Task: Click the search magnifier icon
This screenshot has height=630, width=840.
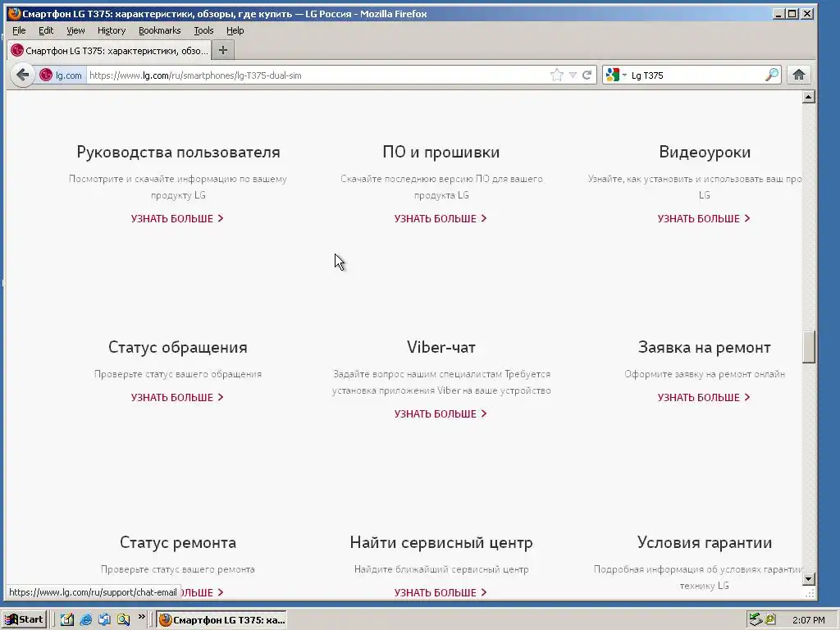Action: 771,75
